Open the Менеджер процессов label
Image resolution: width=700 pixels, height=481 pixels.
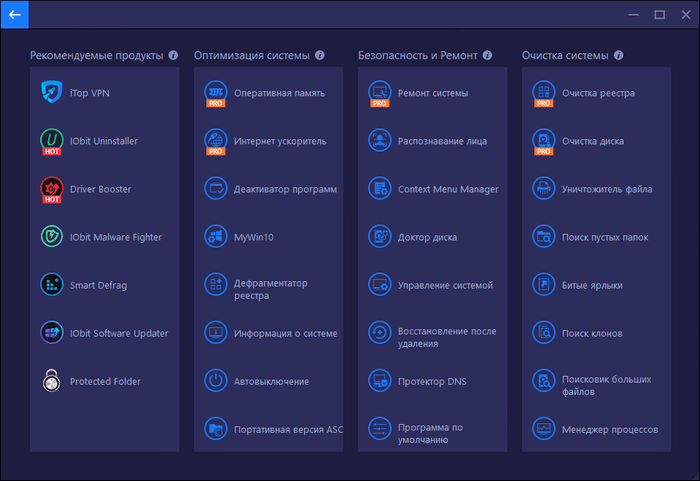point(610,430)
